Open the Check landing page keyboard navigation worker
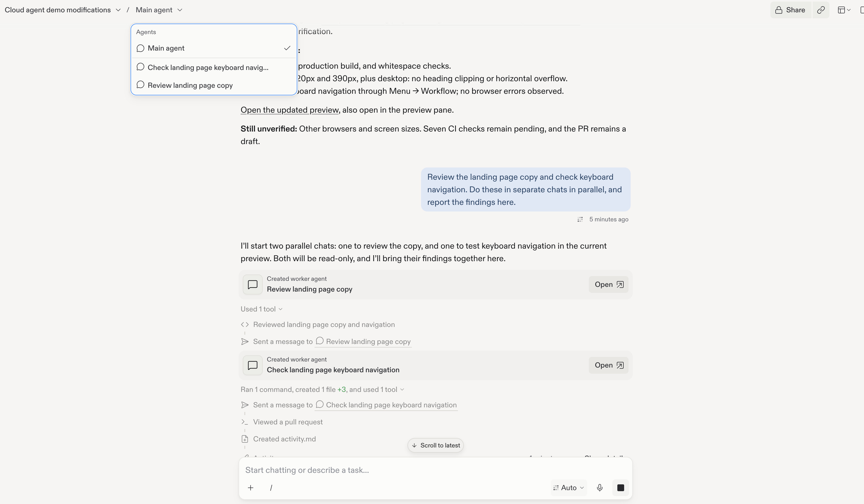 click(608, 365)
